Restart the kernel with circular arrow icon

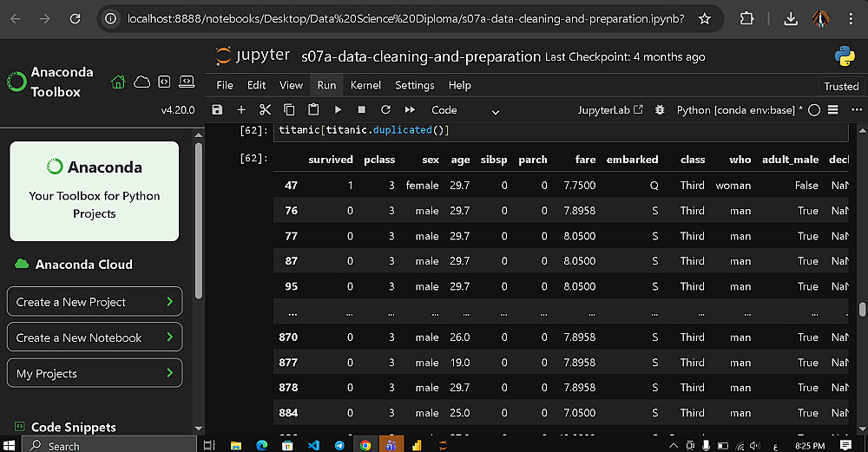click(x=385, y=110)
